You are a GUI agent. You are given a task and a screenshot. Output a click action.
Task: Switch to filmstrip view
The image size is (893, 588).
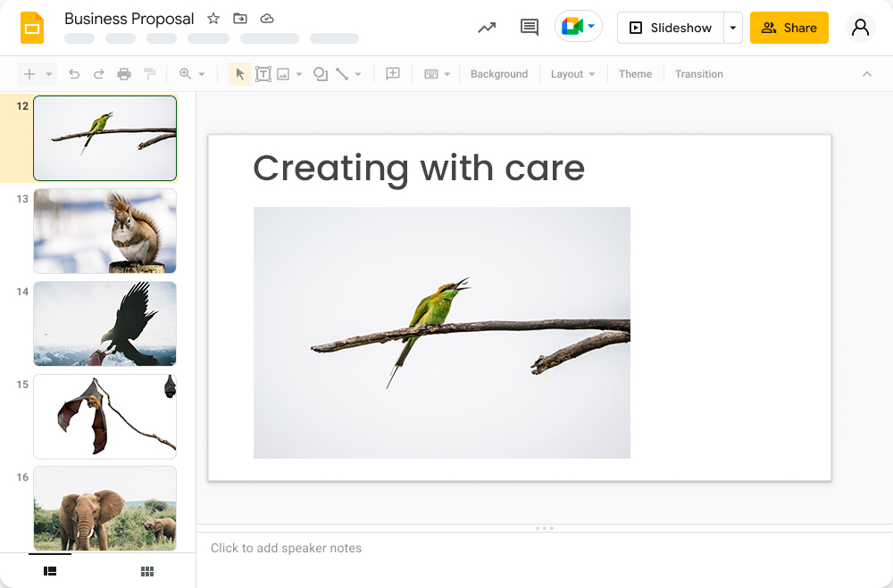pos(50,571)
